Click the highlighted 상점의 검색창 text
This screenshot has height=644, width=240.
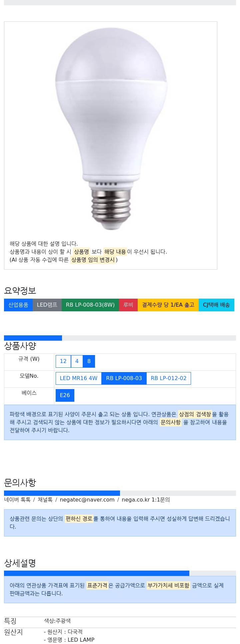pos(195,414)
